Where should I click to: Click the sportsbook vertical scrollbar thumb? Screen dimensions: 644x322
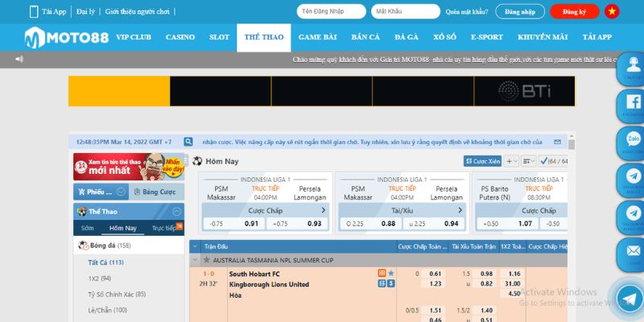572,145
